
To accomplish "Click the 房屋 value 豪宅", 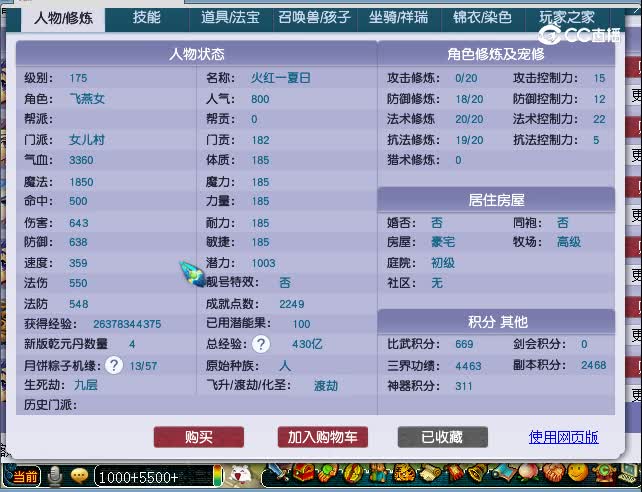I will coord(443,241).
